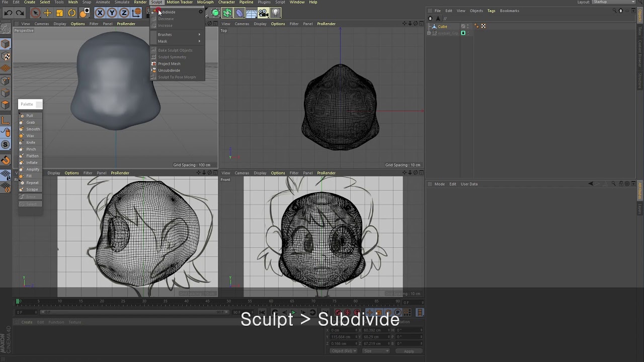Select the Flatten brush

(30, 156)
